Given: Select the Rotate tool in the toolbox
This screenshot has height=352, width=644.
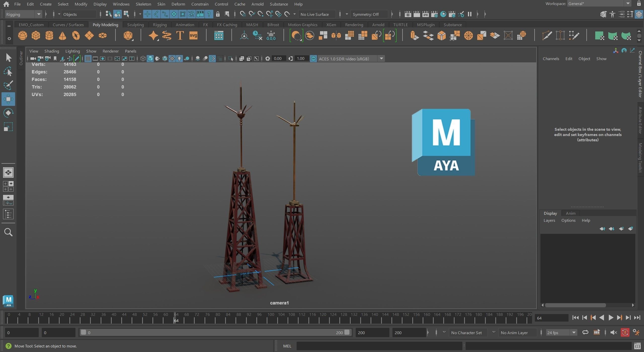Looking at the screenshot, I should tap(8, 113).
